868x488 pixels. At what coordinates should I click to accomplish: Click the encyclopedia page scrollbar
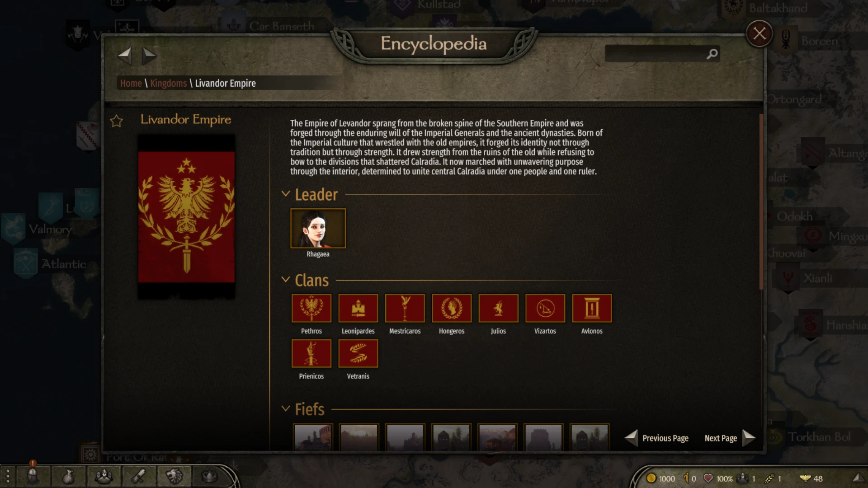[x=761, y=201]
